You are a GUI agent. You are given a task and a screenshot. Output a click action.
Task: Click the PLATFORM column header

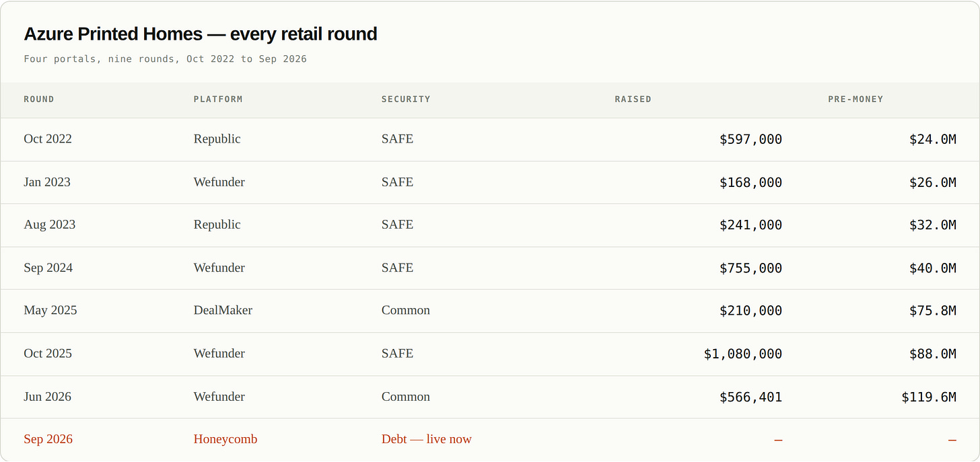(218, 99)
